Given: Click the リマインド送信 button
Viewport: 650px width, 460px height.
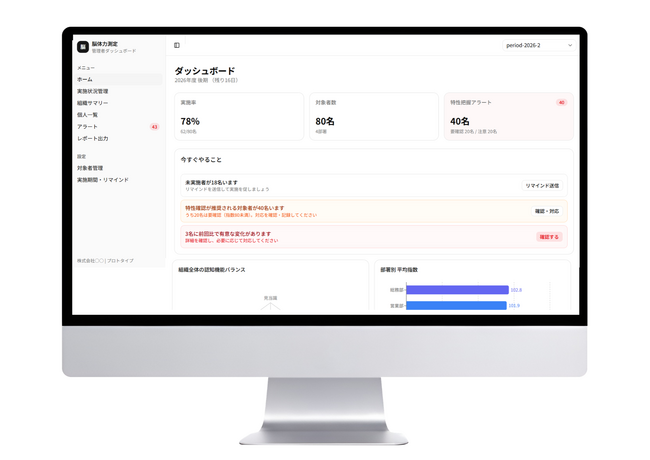Looking at the screenshot, I should (x=542, y=186).
